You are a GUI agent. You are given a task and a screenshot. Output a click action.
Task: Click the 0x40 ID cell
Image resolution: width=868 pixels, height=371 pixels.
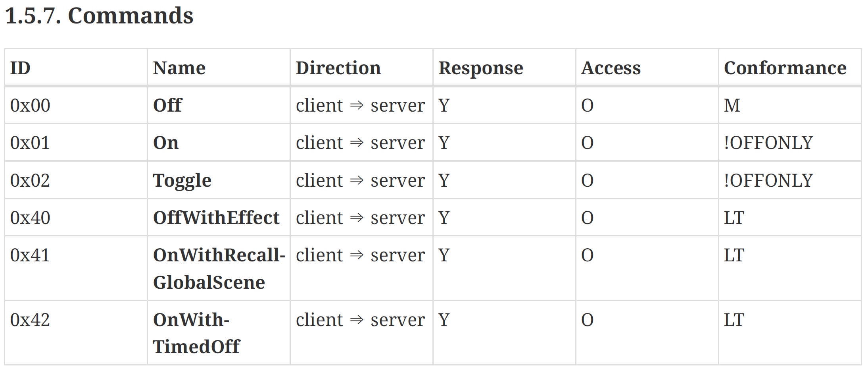coord(30,218)
